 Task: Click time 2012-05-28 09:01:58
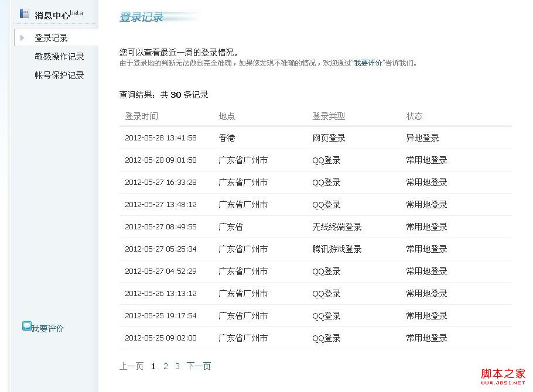coord(161,160)
